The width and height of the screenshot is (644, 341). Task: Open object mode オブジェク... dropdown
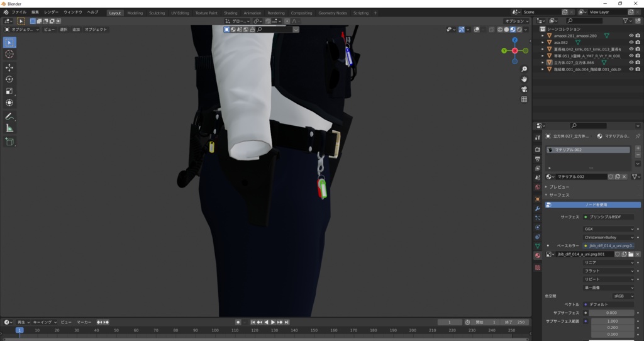click(22, 30)
